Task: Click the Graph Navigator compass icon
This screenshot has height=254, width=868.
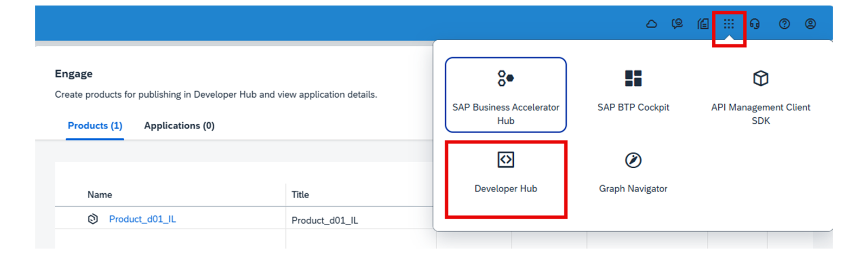Action: point(633,160)
